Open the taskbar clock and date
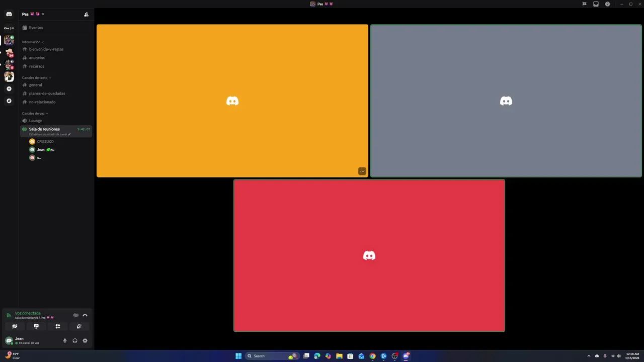 pyautogui.click(x=632, y=356)
